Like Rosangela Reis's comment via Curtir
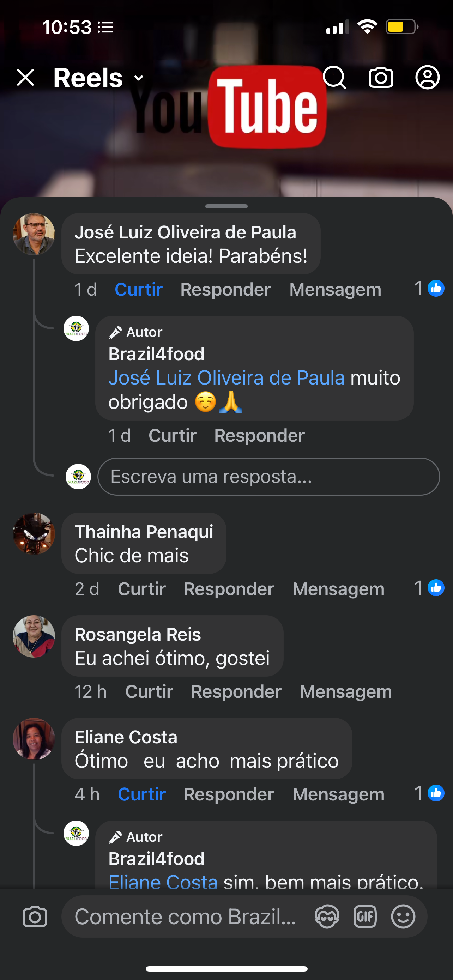This screenshot has height=980, width=453. pyautogui.click(x=149, y=692)
